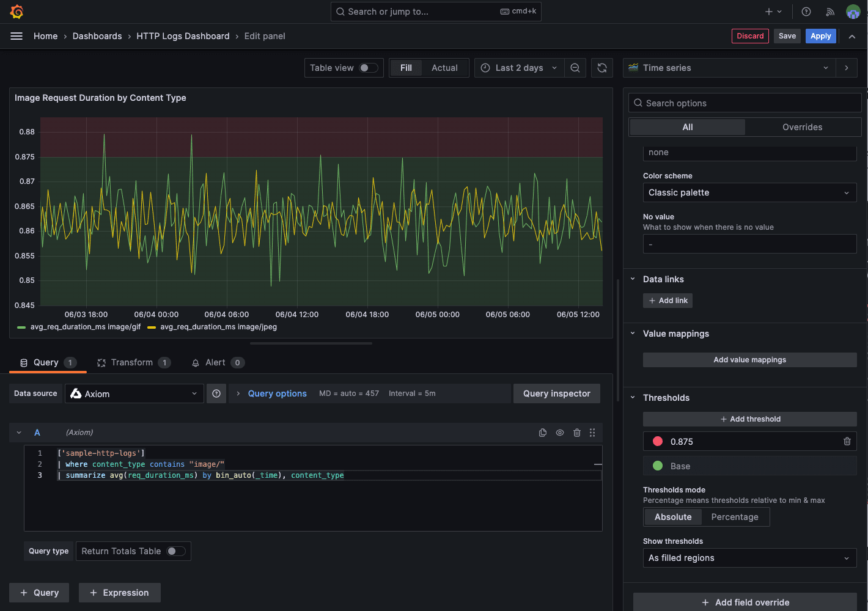This screenshot has height=611, width=868.
Task: Switch to the Transform tab
Action: 133,362
